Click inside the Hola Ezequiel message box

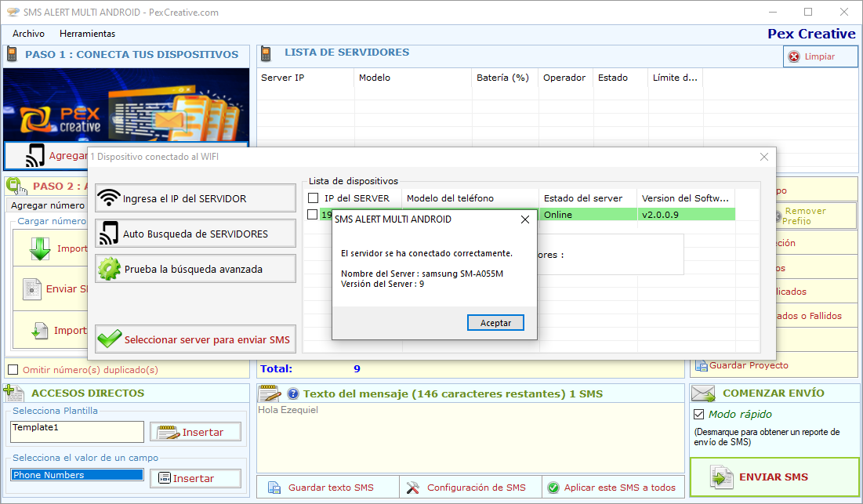pos(470,437)
